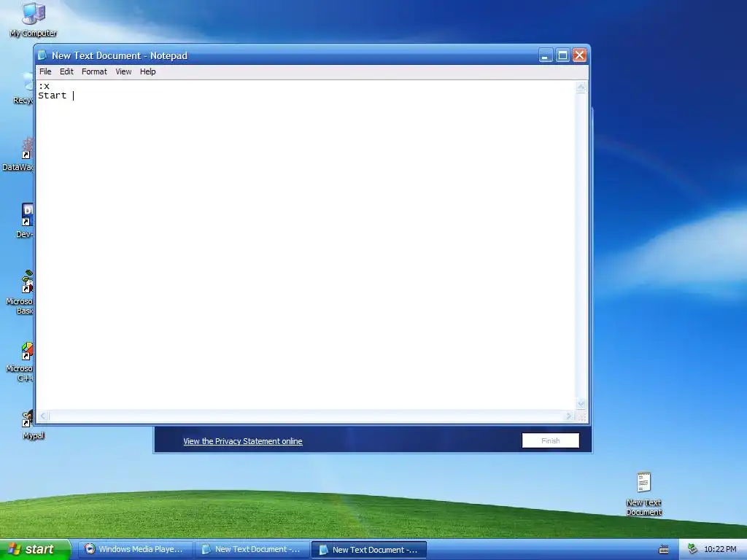
Task: Open the Edit menu in Notepad
Action: tap(66, 71)
